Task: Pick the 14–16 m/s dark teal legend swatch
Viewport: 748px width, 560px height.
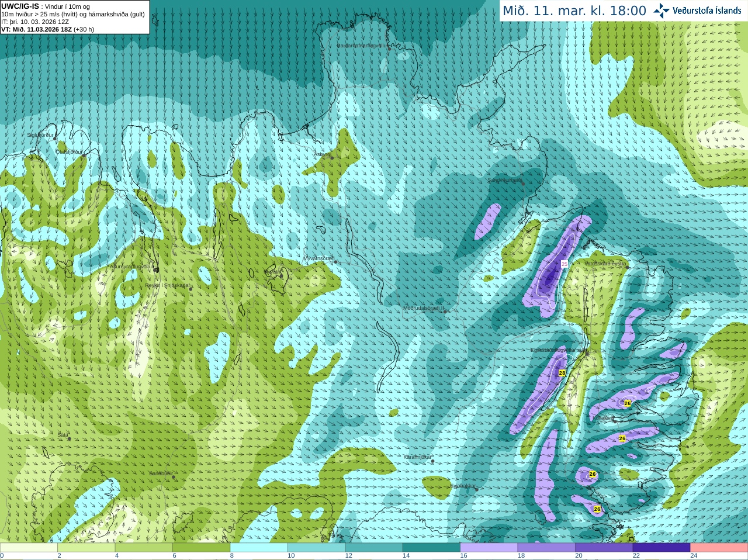Action: 431,548
